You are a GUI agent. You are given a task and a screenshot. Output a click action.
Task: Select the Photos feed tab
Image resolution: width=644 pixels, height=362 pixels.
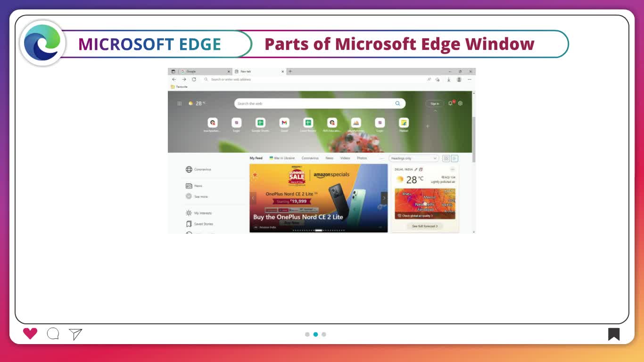pos(362,158)
